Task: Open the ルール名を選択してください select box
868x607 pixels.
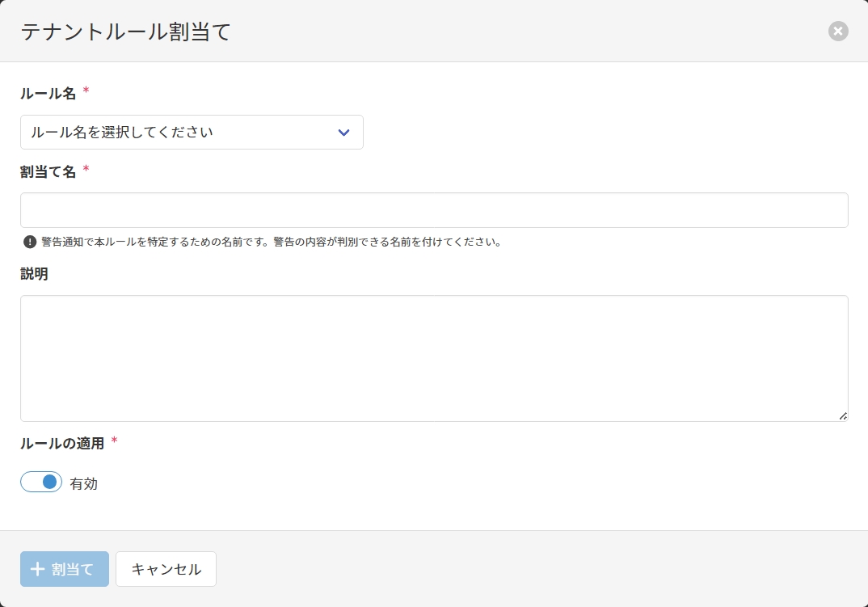Action: pos(178,133)
